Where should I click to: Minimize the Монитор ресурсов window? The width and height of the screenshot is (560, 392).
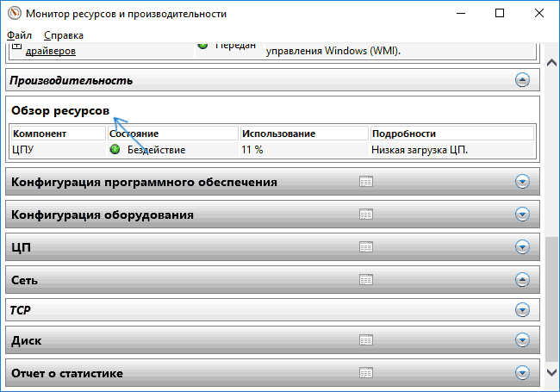point(461,13)
